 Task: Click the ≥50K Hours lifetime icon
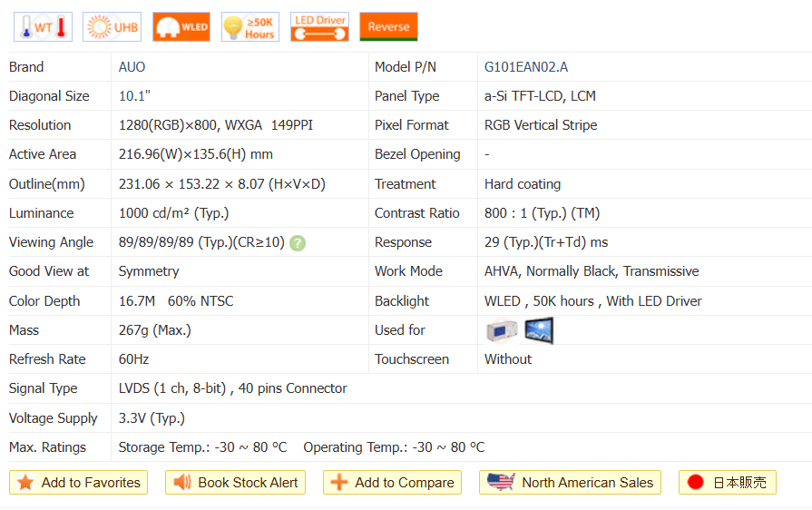(250, 27)
